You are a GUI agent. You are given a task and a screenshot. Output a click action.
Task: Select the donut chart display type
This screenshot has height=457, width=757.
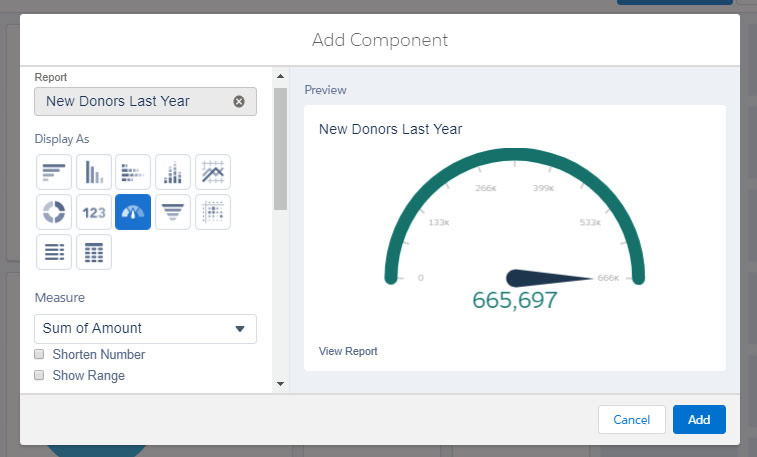[x=54, y=212]
